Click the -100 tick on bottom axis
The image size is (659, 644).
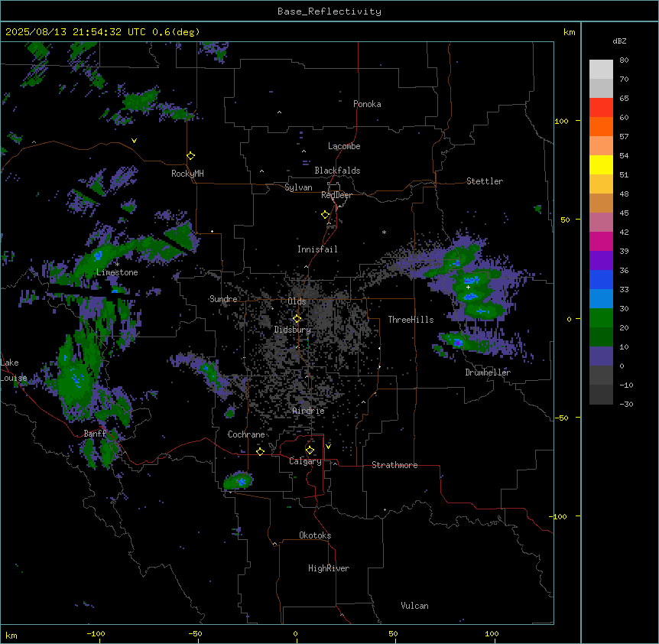tap(96, 633)
